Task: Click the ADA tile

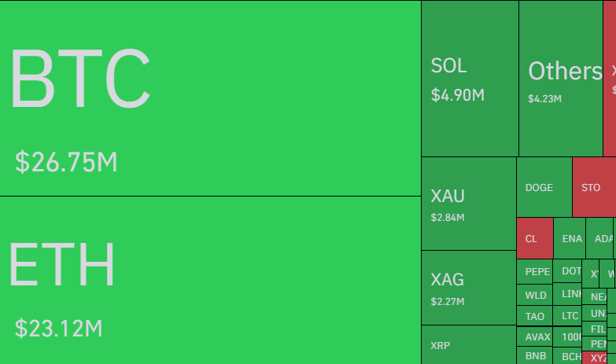Action: pos(603,238)
